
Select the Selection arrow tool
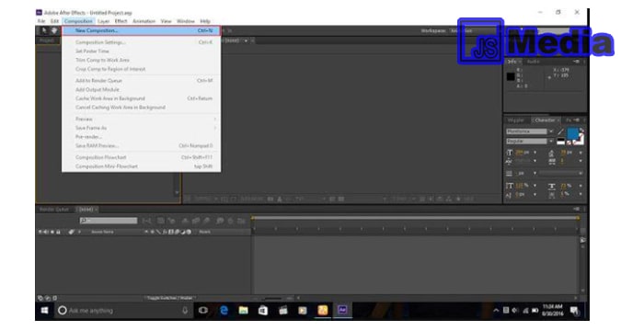pos(44,30)
